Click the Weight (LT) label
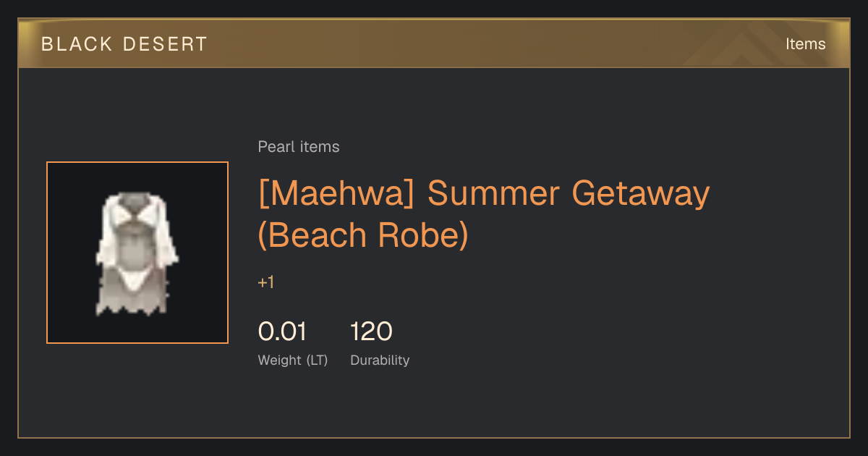 pos(293,360)
